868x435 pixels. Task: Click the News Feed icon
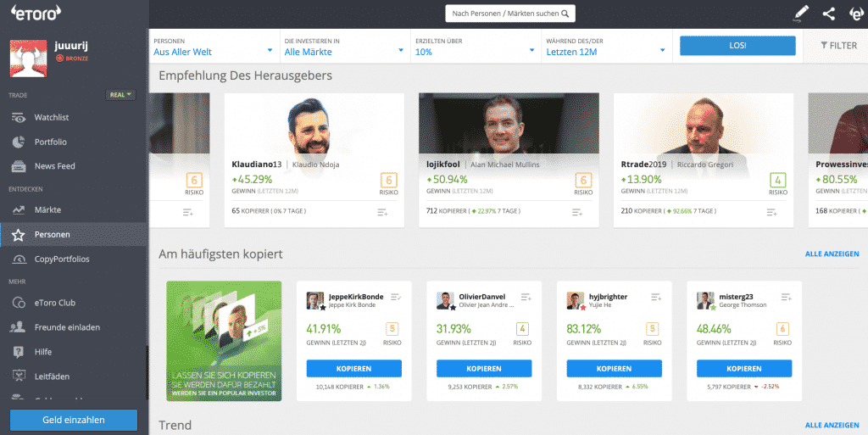coord(19,166)
